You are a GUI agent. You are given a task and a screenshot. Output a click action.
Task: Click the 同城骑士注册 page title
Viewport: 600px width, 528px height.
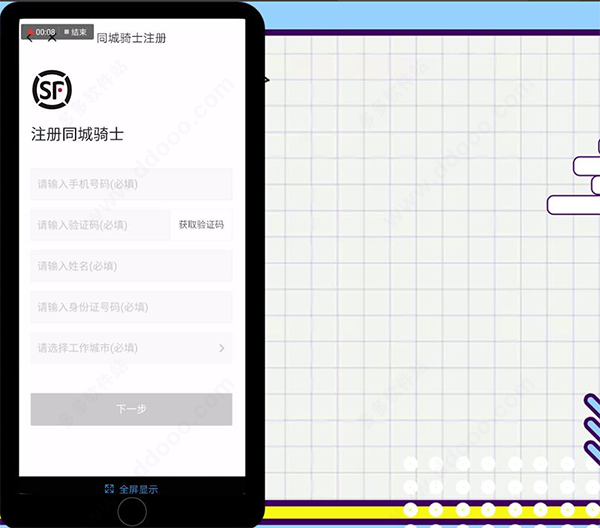131,39
